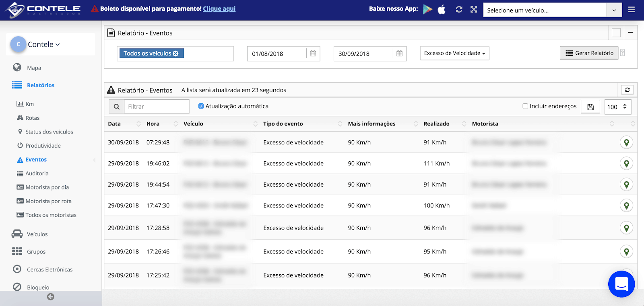Open Todos os motoristas report
The width and height of the screenshot is (644, 306).
51,215
